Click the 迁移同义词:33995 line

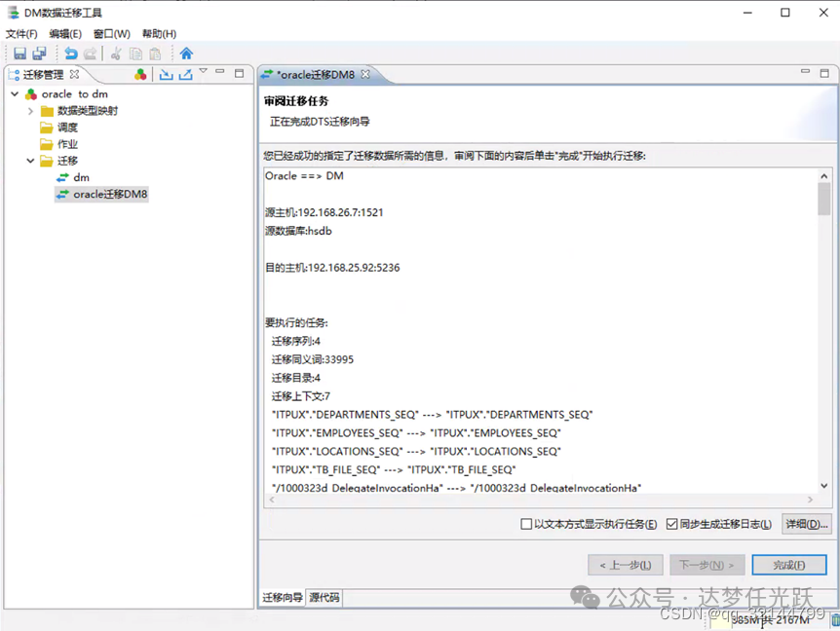click(313, 359)
